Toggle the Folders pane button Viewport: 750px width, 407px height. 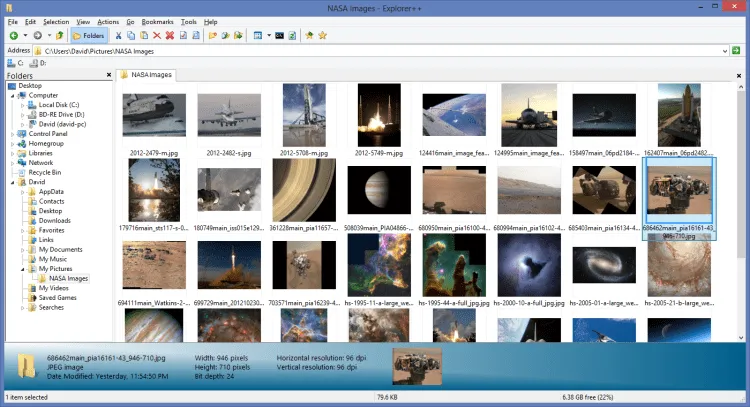tap(89, 35)
